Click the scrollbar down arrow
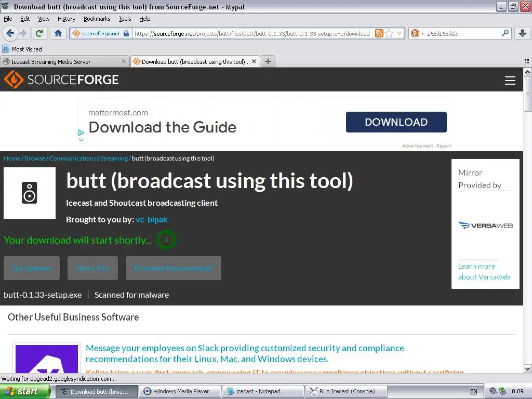 pos(528,368)
